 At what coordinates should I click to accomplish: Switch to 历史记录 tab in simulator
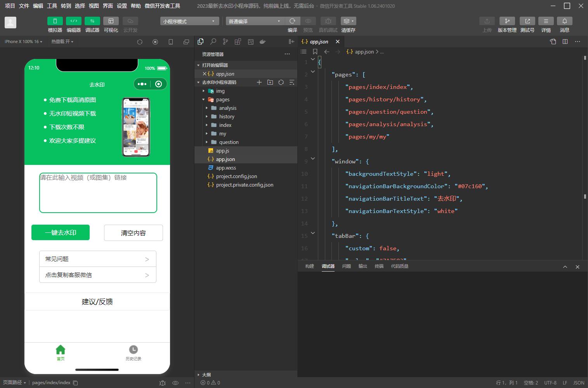tap(134, 353)
